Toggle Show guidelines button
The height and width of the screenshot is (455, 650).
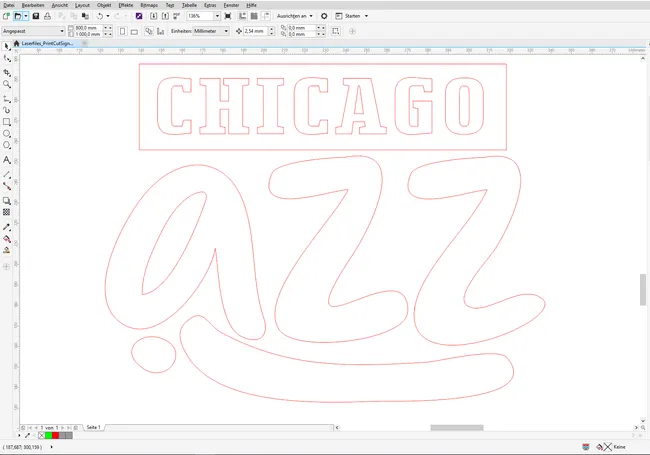tap(266, 16)
